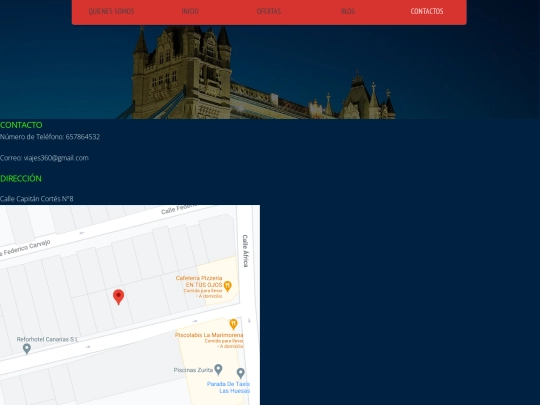Navigate to the BLOG page
This screenshot has height=405, width=540.
[348, 11]
